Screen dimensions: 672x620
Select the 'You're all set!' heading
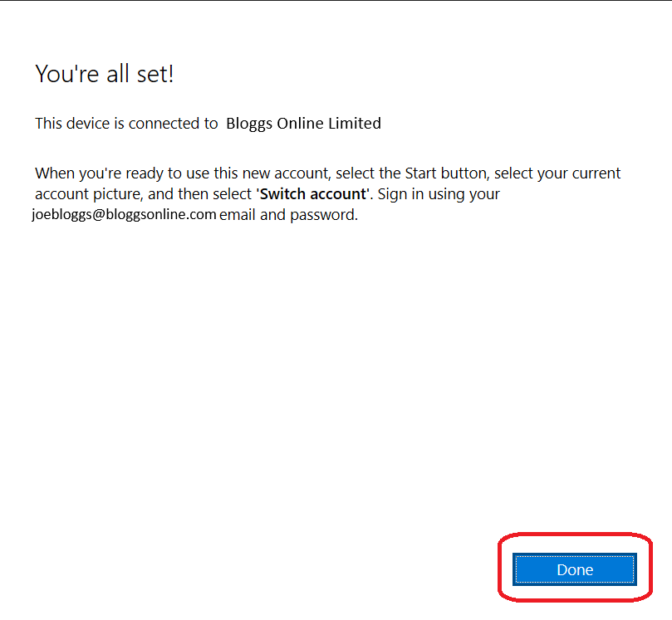pos(105,74)
